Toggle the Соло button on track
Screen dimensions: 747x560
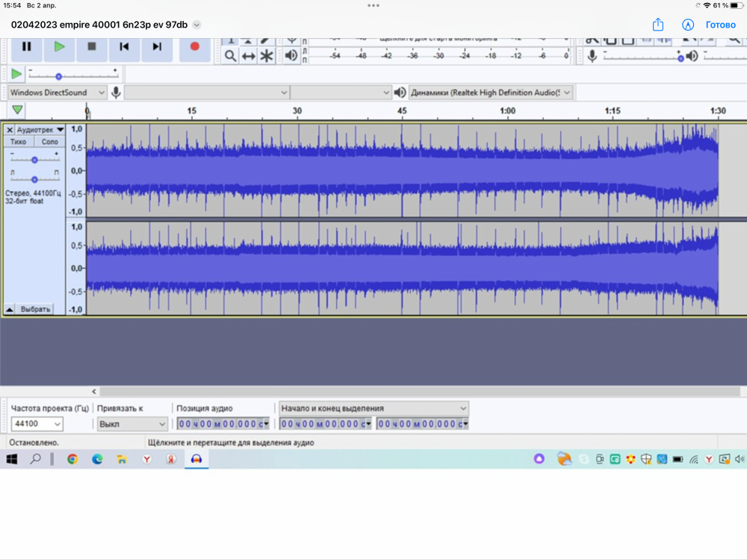point(49,142)
